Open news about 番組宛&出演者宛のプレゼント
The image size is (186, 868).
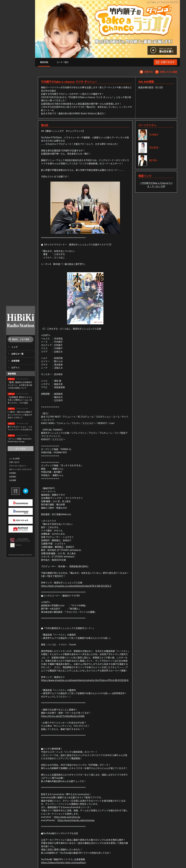[20, 384]
